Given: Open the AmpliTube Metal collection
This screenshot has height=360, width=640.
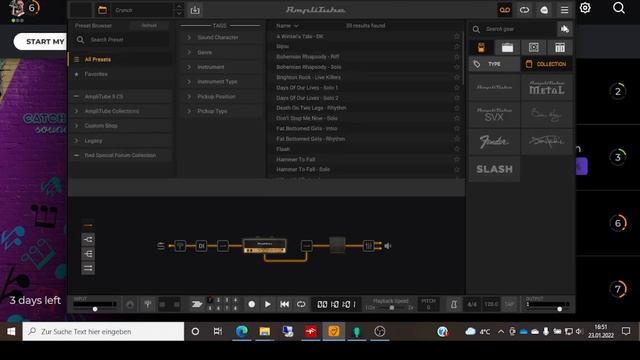Looking at the screenshot, I should [547, 87].
